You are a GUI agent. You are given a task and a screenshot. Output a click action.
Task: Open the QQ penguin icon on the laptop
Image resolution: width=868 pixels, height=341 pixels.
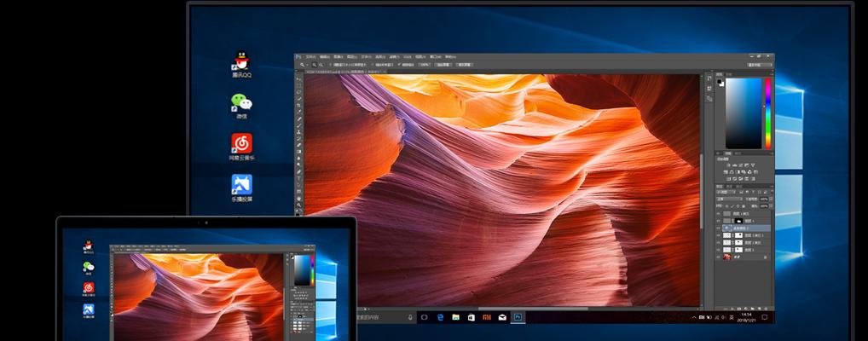coord(88,247)
